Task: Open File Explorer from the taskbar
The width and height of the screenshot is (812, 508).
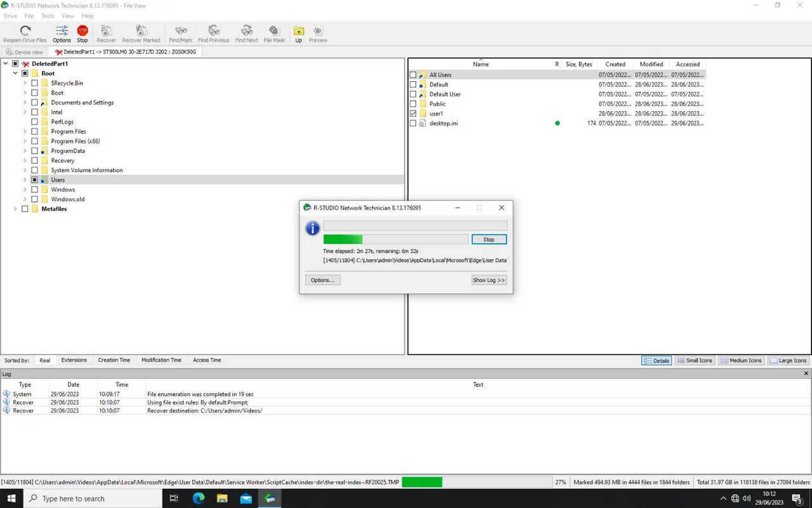Action: pyautogui.click(x=222, y=498)
